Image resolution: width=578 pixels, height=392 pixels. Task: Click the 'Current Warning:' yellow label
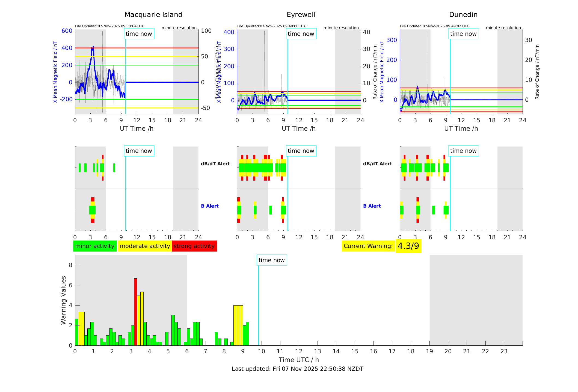pos(368,246)
